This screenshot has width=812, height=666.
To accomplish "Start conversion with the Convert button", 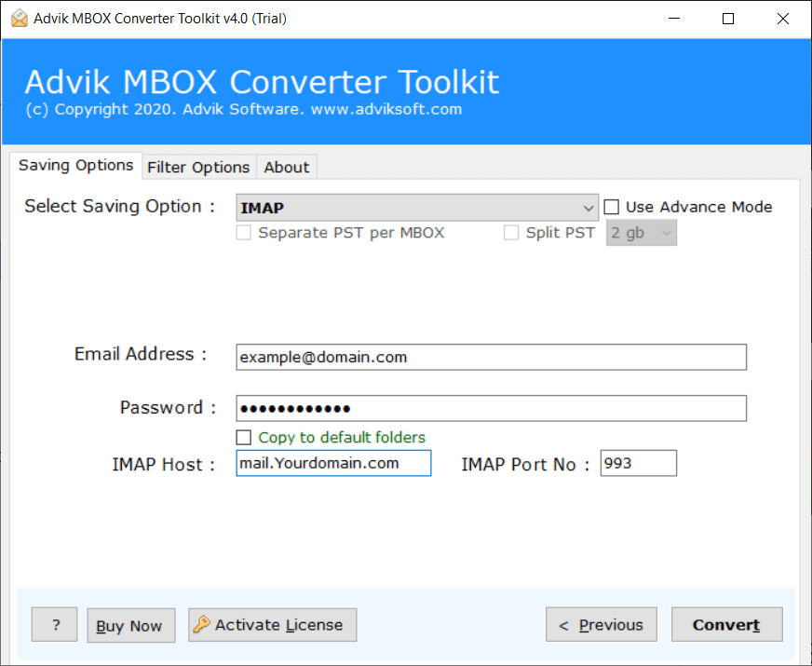I will click(726, 625).
